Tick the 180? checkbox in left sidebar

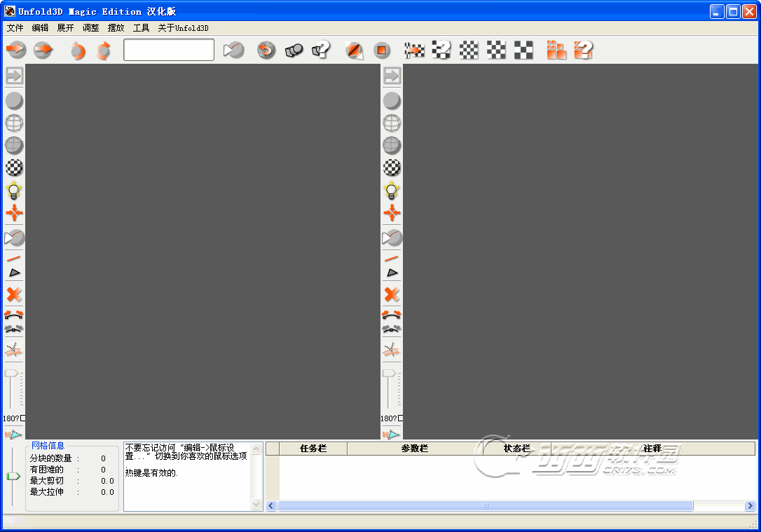[x=23, y=418]
